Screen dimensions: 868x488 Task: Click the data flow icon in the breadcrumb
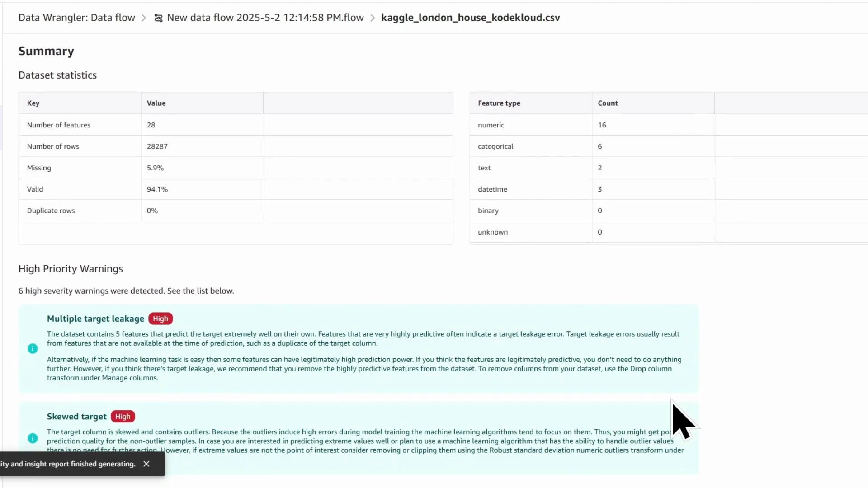tap(158, 18)
